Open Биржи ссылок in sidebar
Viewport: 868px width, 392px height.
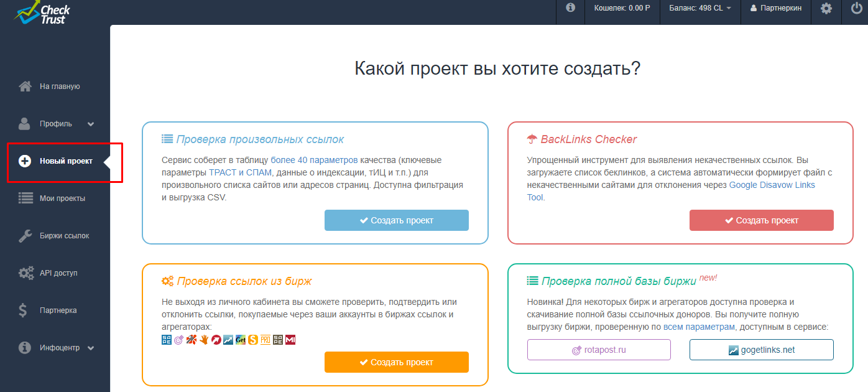pos(65,236)
